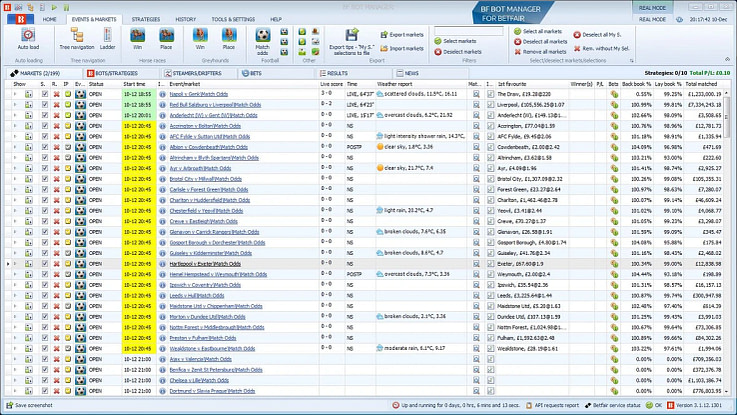
Task: Open Chelsea v Lille Match Odds link
Action: point(199,380)
